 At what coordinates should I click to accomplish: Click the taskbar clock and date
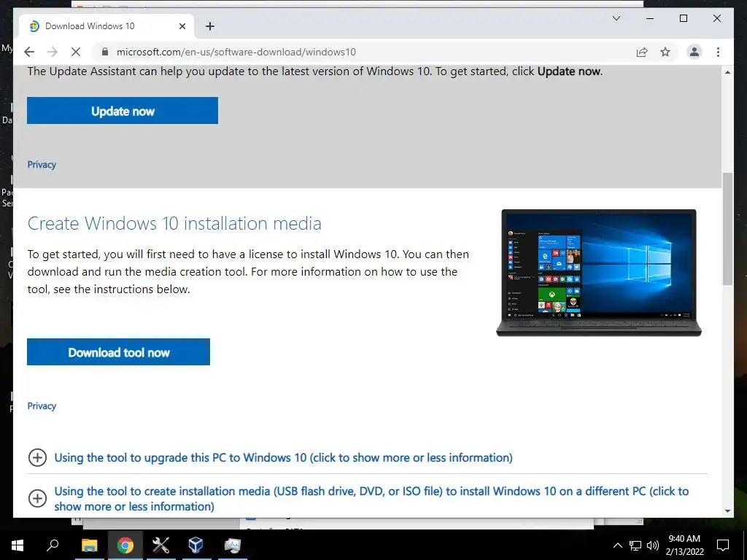684,545
